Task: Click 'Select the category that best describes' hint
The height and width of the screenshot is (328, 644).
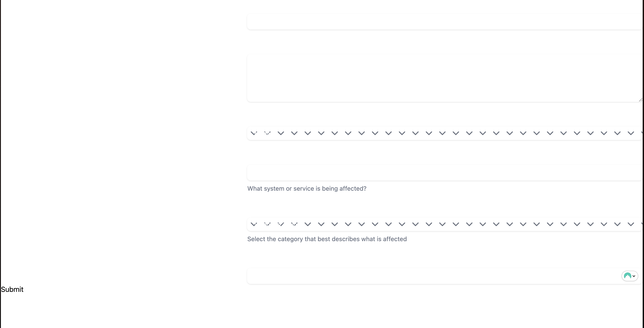Action: pyautogui.click(x=327, y=239)
